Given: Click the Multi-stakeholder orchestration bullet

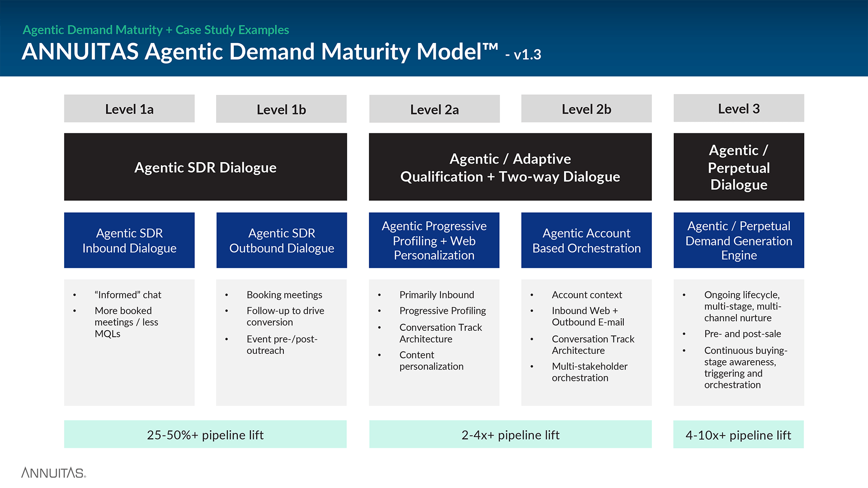Looking at the screenshot, I should 590,372.
